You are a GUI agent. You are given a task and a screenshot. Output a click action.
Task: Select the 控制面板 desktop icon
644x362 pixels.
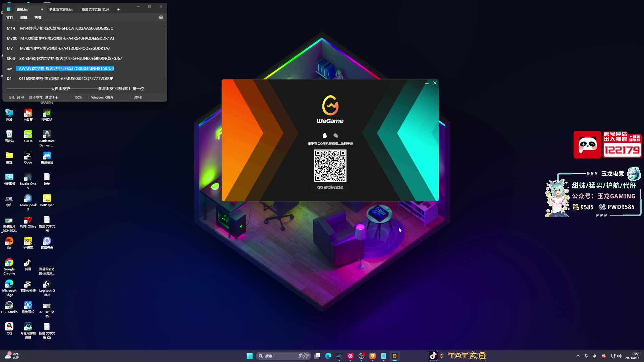pos(9,179)
